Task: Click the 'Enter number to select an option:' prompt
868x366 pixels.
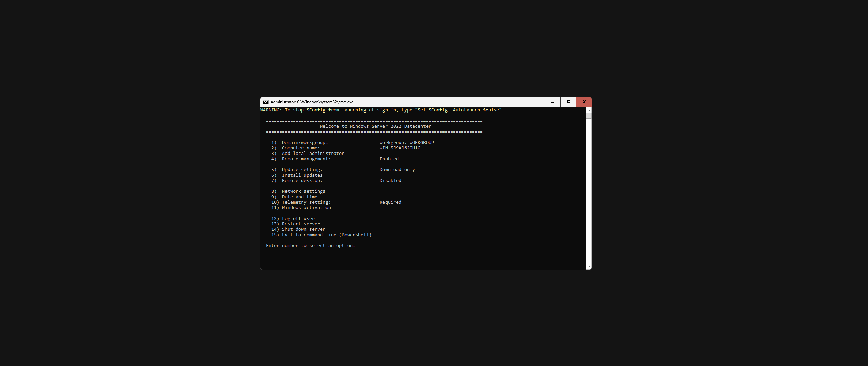Action: click(x=310, y=246)
